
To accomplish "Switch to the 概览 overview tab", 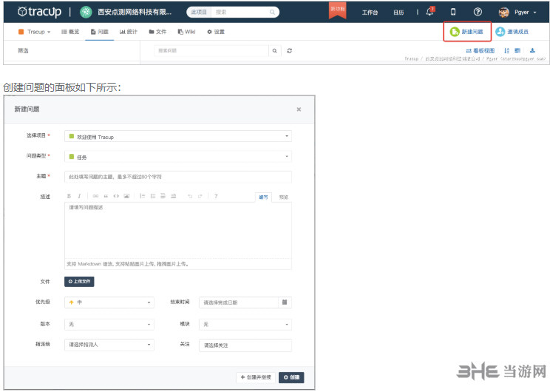I will [x=70, y=32].
